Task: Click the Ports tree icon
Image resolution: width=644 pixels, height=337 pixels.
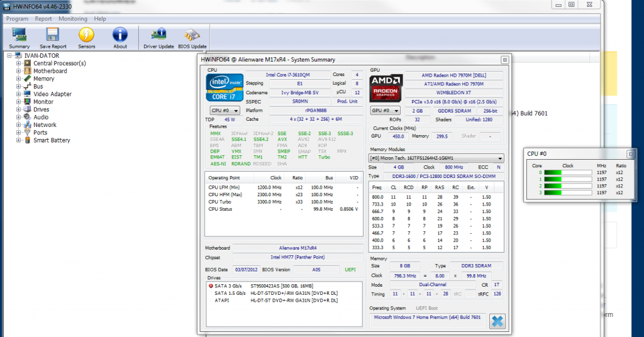Action: [28, 133]
